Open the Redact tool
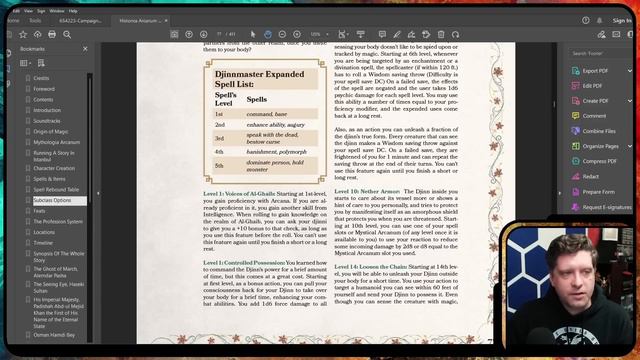Viewport: 640px width, 360px height. point(590,176)
